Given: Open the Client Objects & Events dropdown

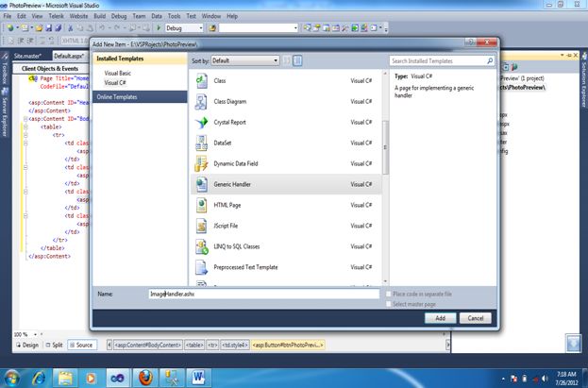Looking at the screenshot, I should [x=50, y=68].
